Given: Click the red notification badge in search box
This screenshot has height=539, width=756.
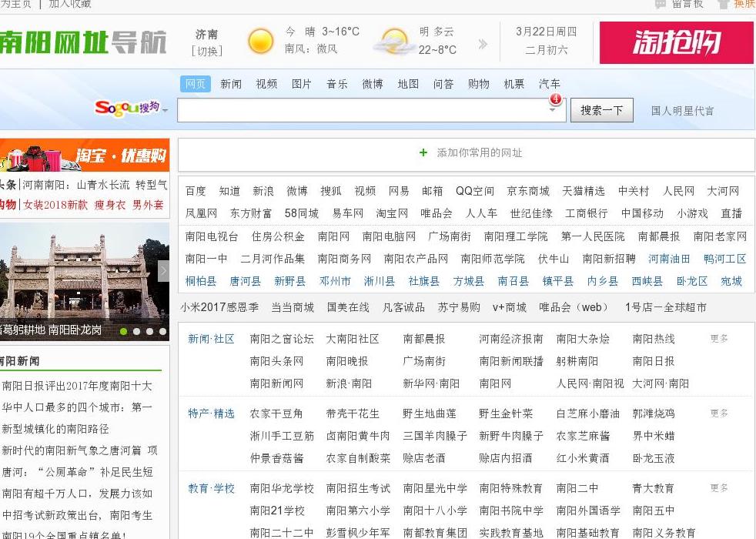Looking at the screenshot, I should point(556,99).
